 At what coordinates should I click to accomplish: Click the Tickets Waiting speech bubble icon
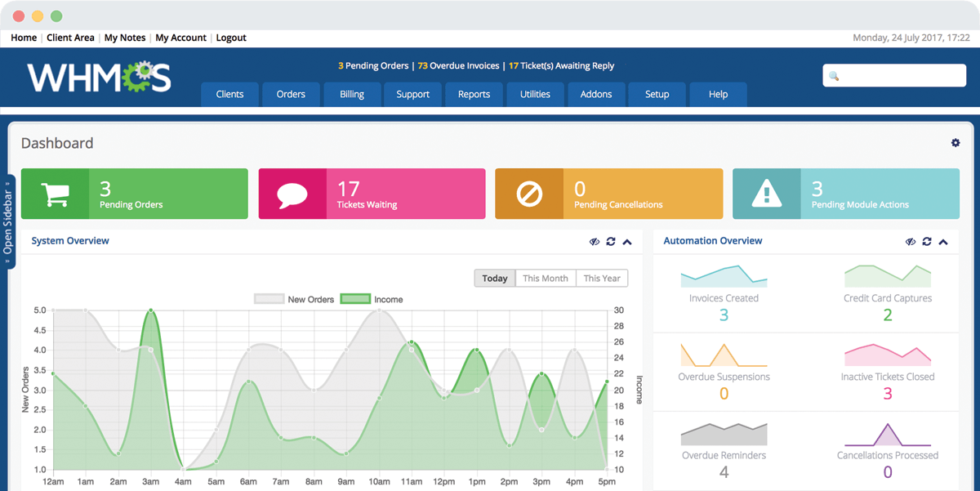coord(292,194)
